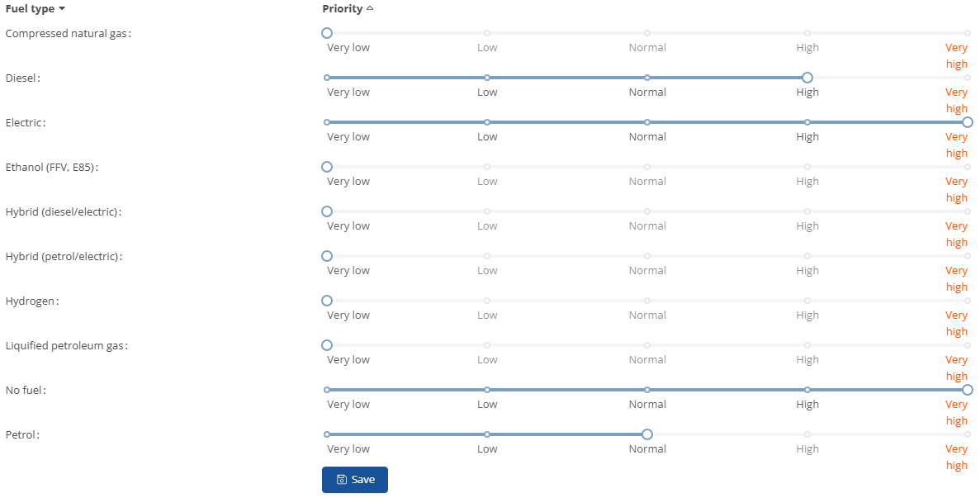Viewport: 980px width, 498px height.
Task: Set Diesel priority to Very high
Action: pos(968,78)
